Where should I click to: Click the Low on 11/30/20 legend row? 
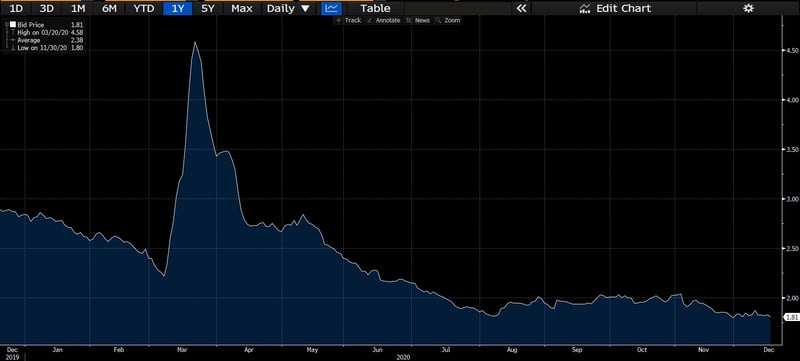click(50, 47)
